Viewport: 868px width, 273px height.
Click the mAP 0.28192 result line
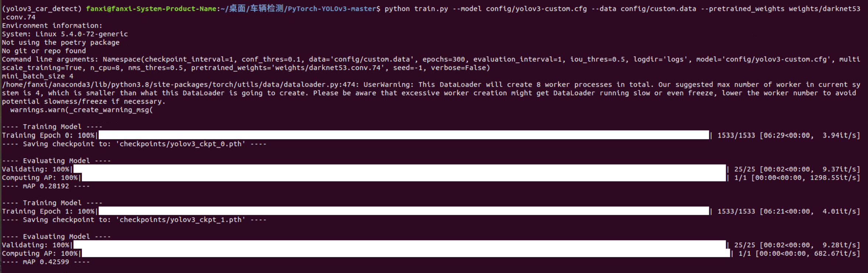tap(46, 186)
